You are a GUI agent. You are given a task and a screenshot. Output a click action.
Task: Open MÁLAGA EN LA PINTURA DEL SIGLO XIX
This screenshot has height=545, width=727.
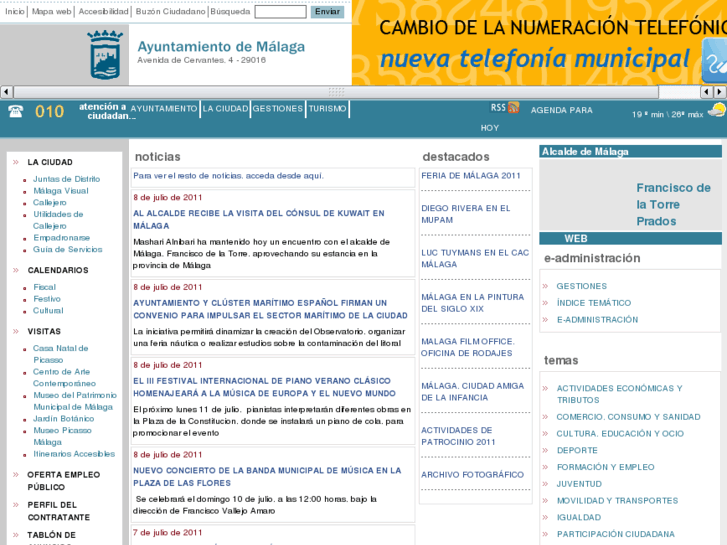click(x=472, y=303)
